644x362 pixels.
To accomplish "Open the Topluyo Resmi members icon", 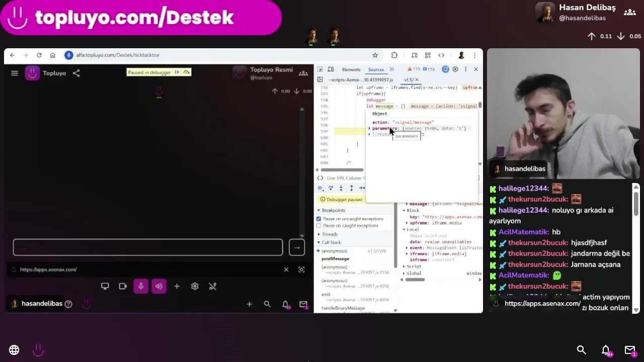I will (x=303, y=73).
